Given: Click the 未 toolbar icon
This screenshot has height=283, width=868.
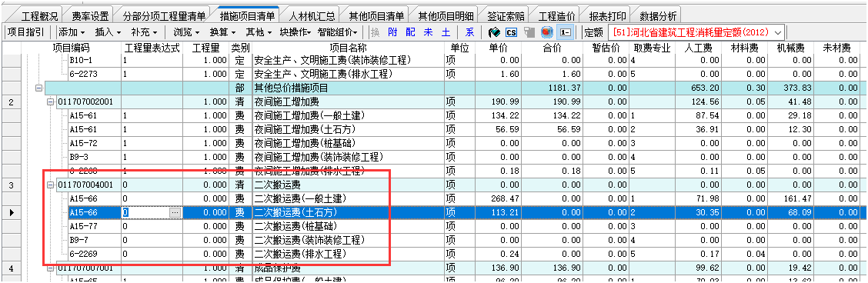Looking at the screenshot, I should pyautogui.click(x=428, y=32).
